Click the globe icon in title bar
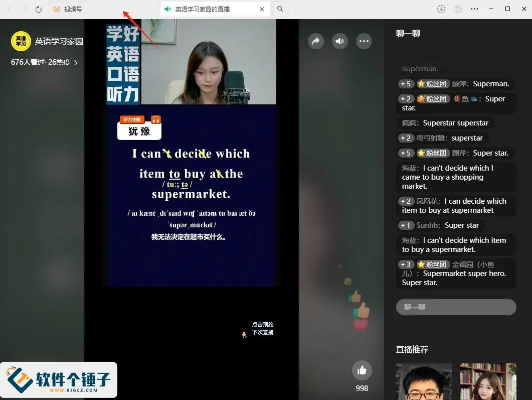 [458, 9]
